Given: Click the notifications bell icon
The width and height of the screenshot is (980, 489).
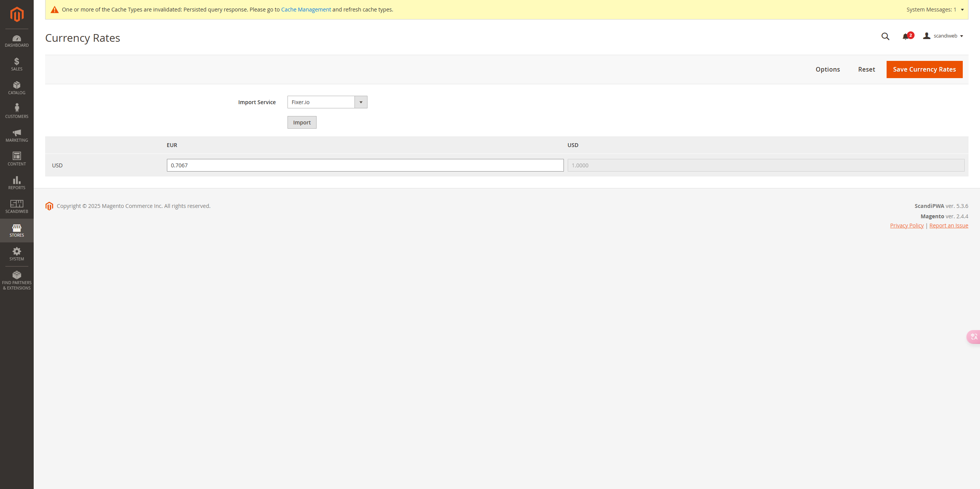Looking at the screenshot, I should (905, 36).
